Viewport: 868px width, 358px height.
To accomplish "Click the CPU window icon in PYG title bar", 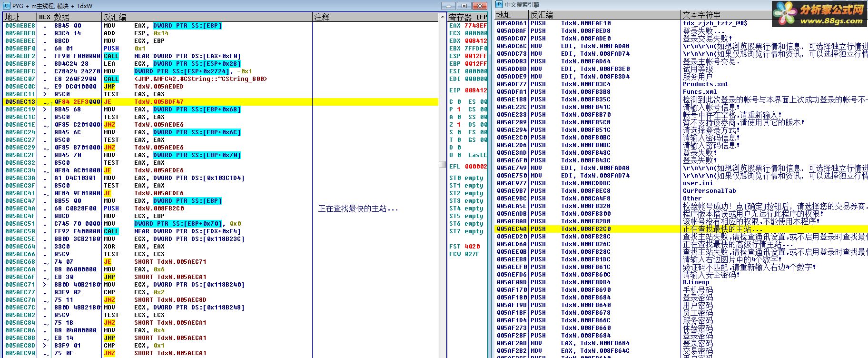I will click(6, 6).
